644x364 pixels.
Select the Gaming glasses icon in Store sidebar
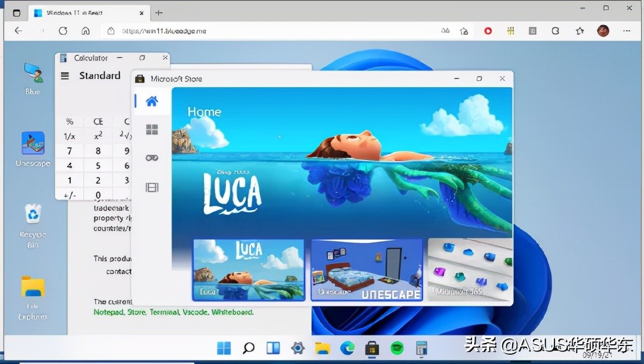pos(151,158)
